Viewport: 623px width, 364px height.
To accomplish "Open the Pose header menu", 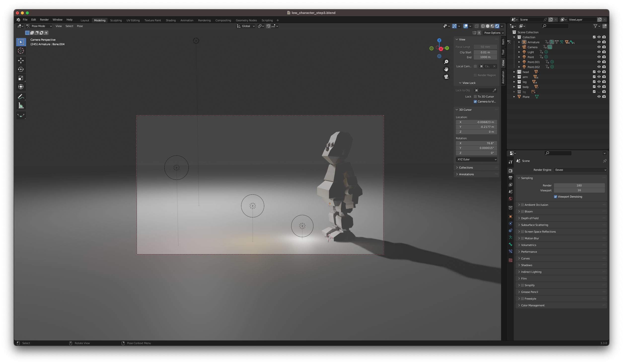I will point(80,26).
